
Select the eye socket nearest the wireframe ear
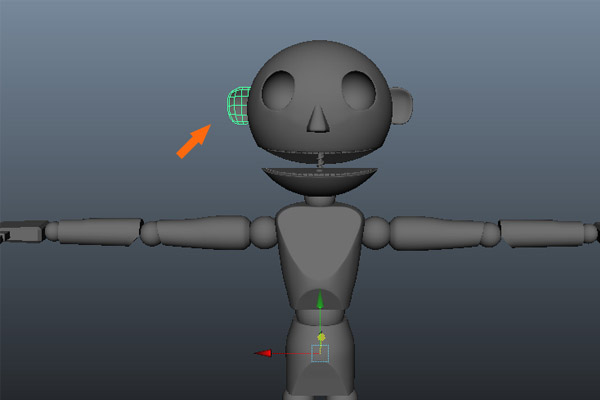[278, 90]
